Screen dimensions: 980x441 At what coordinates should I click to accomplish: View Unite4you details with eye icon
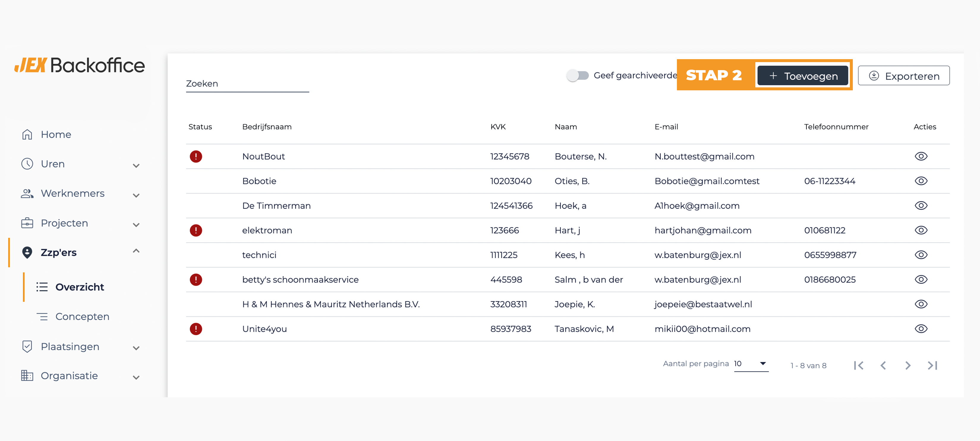click(x=921, y=329)
